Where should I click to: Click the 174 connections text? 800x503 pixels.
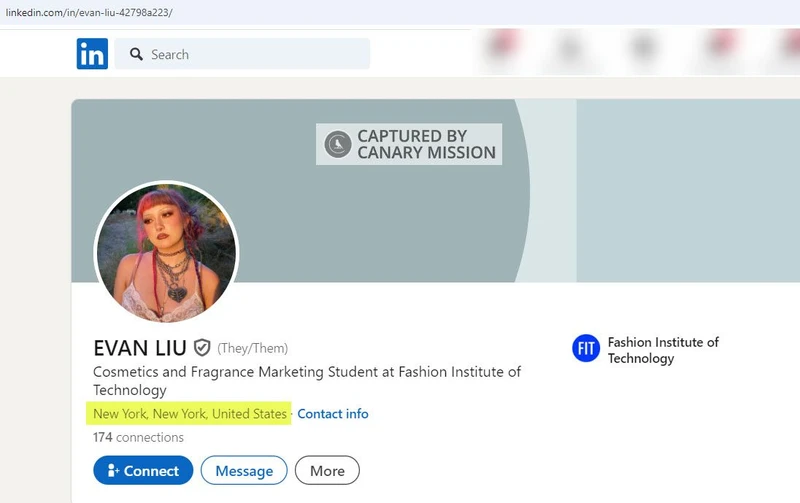[x=138, y=437]
